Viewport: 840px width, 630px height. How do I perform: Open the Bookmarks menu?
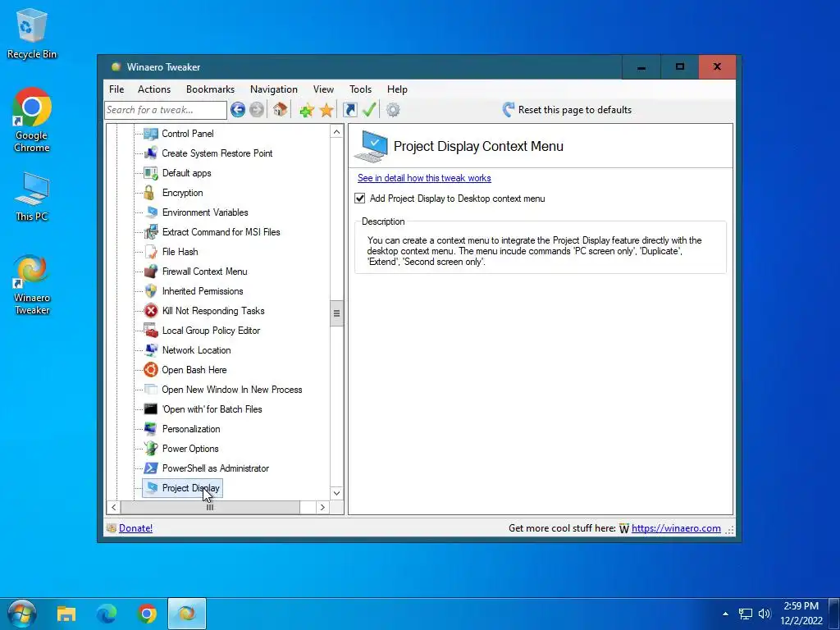click(x=210, y=89)
